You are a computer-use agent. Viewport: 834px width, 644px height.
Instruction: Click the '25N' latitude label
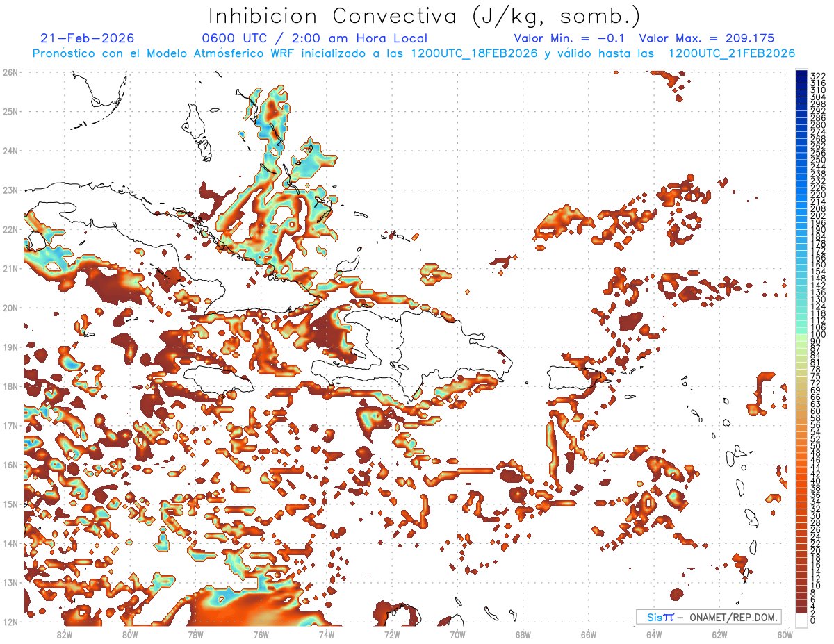click(10, 111)
